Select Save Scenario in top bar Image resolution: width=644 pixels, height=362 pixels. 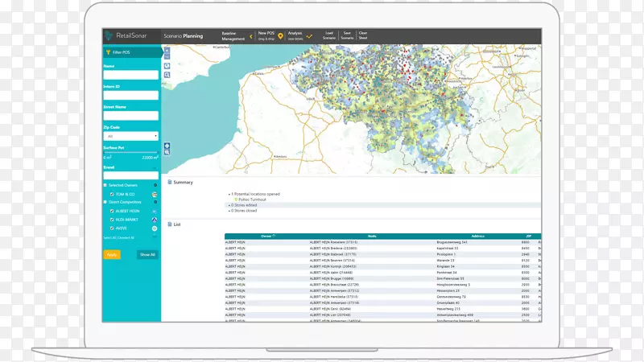[347, 36]
